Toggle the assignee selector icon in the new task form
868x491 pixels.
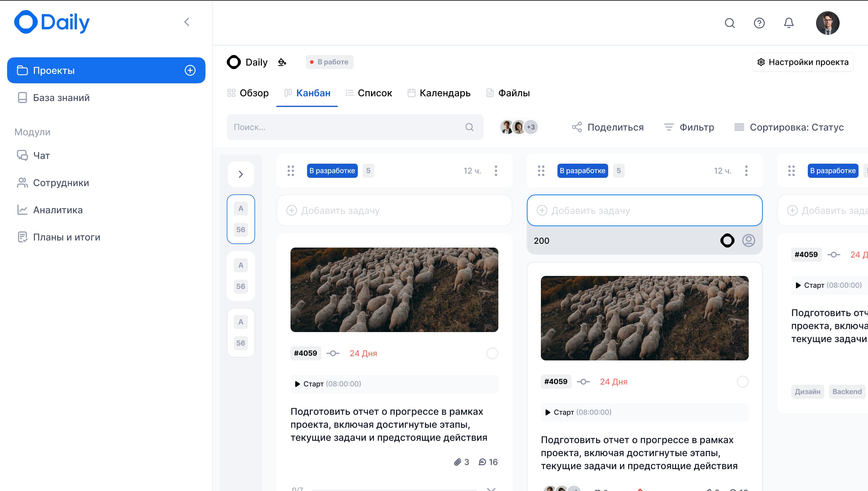pyautogui.click(x=749, y=240)
